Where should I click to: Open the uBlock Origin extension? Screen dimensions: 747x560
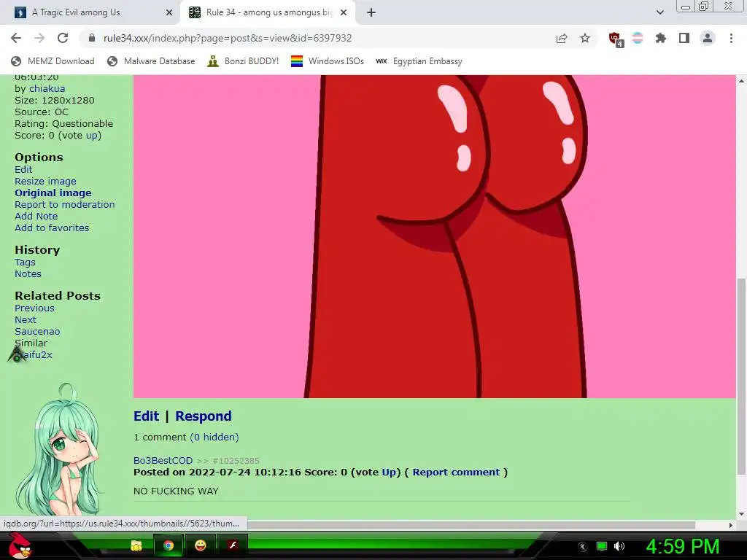tap(616, 39)
